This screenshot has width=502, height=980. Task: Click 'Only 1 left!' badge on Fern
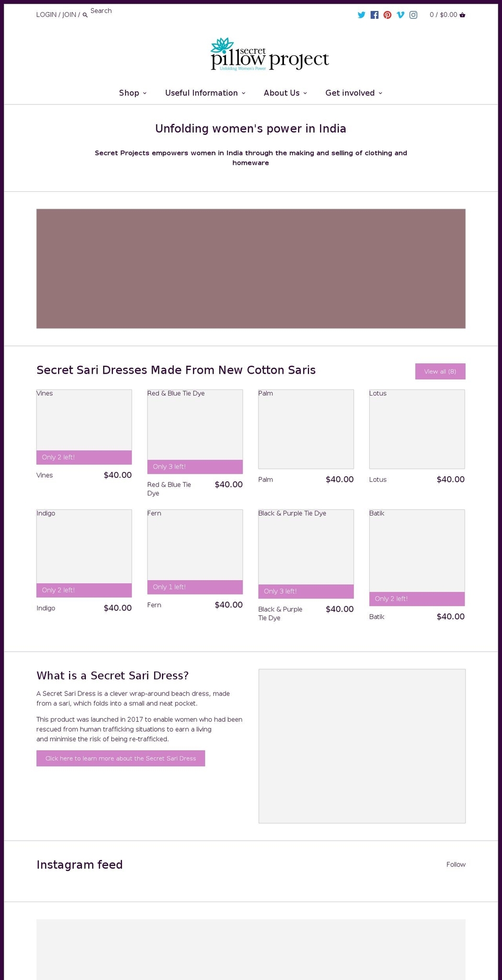tap(195, 587)
